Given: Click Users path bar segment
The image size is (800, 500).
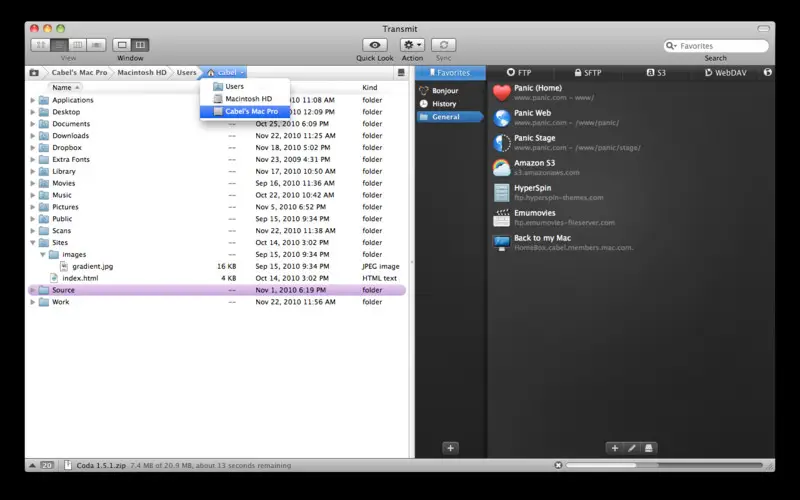Looking at the screenshot, I should click(186, 72).
